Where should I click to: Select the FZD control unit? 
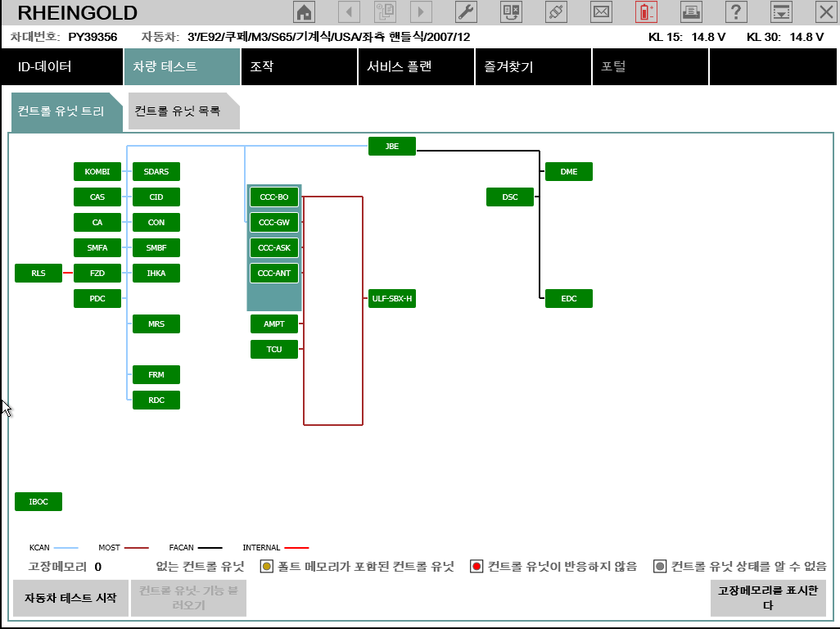pyautogui.click(x=97, y=274)
